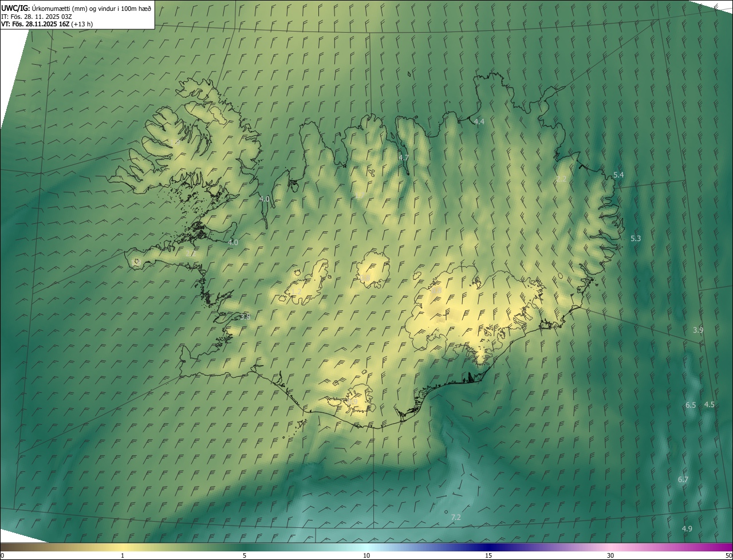This screenshot has height=560, width=733.
Task: Select the 7.2 value label
Action: click(x=456, y=517)
